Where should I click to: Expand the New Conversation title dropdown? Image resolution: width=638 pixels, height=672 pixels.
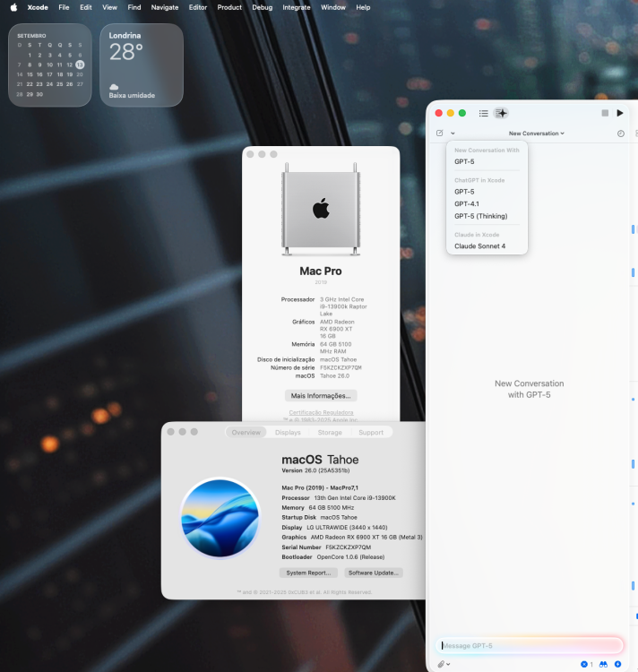tap(537, 134)
